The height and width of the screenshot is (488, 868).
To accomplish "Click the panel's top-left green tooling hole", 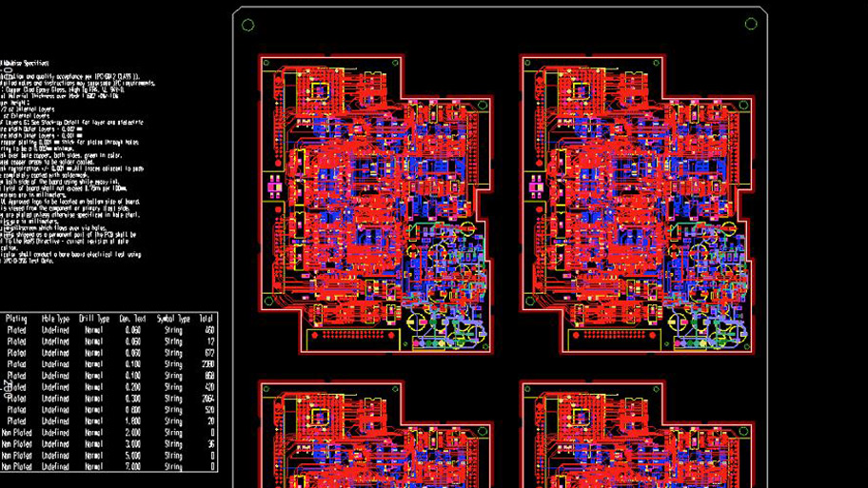I will [248, 25].
